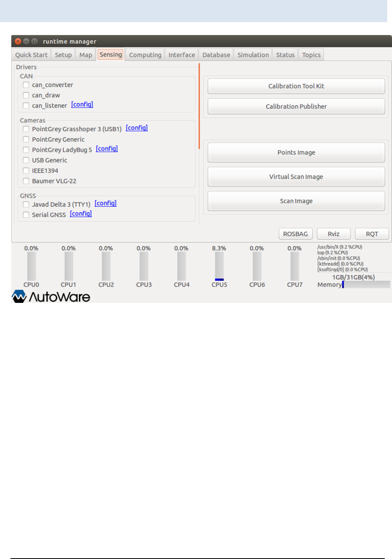Toggle the IEEE1394 camera checkbox
This screenshot has width=392, height=559.
[26, 171]
